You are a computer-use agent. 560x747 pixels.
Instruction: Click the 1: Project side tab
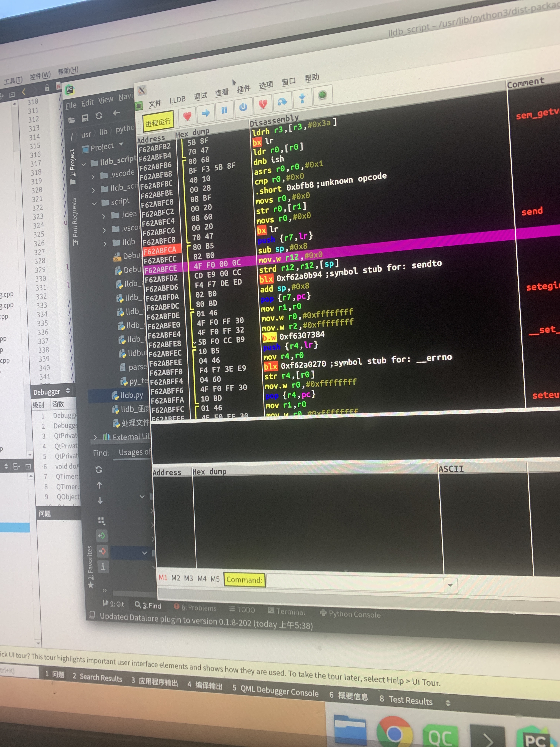point(72,167)
